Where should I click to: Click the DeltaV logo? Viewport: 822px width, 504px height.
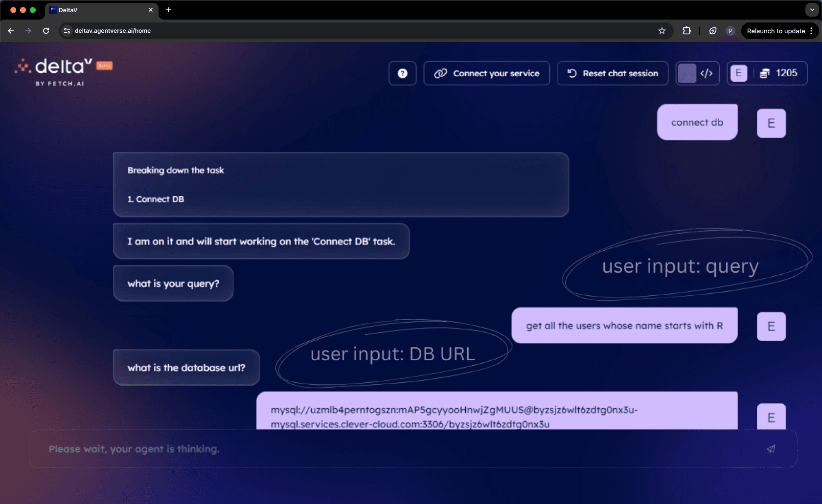54,66
